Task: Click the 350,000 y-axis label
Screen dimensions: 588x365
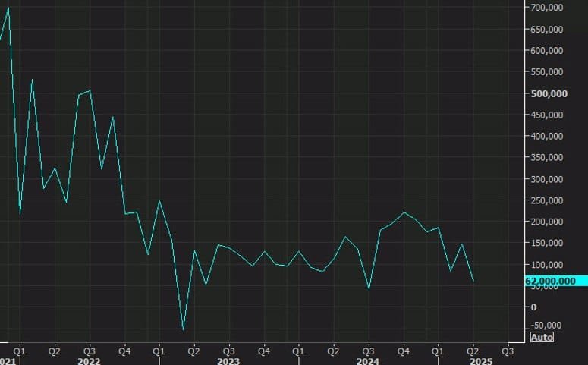Action: click(546, 158)
